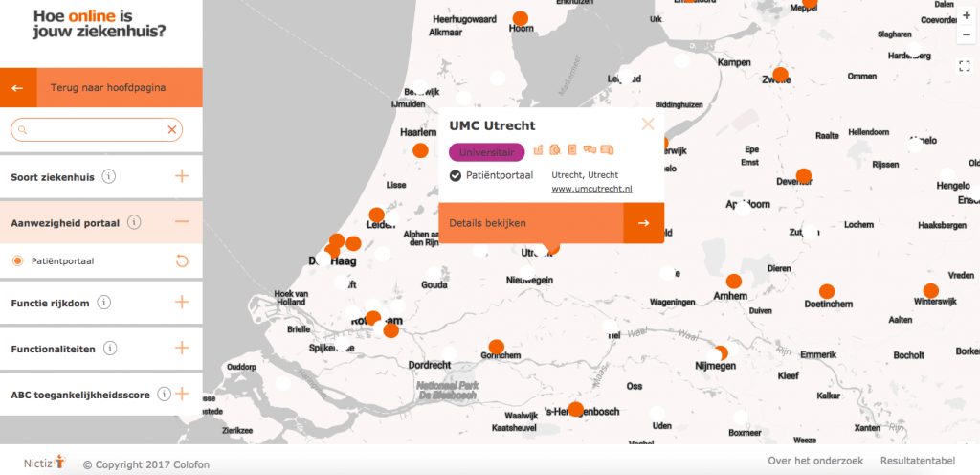980x475 pixels.
Task: Open the Resultatentabel link
Action: [x=918, y=461]
